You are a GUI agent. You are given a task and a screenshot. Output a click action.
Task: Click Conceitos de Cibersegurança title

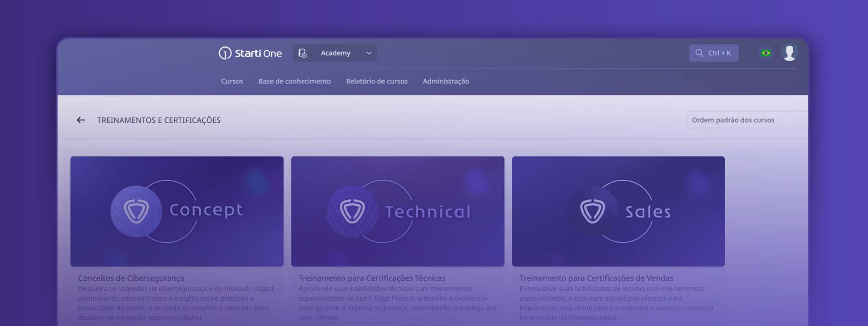pos(131,278)
